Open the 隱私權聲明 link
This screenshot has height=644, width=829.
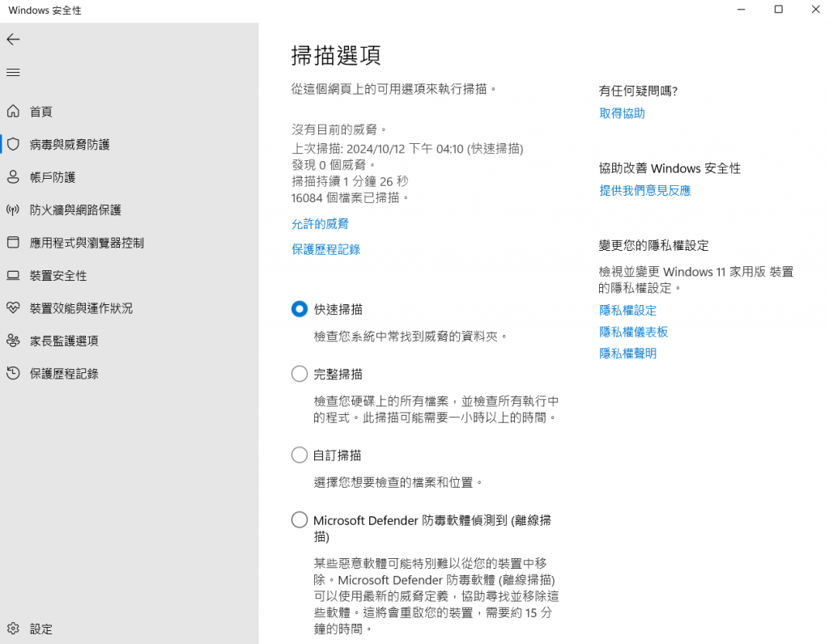pos(627,354)
